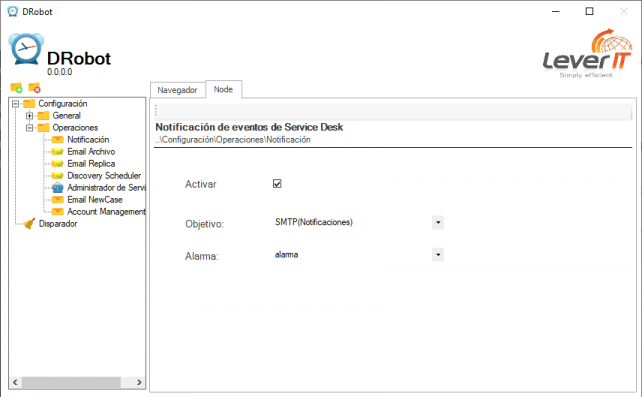Click the Account Management envelope icon
The image size is (642, 397).
pos(58,212)
